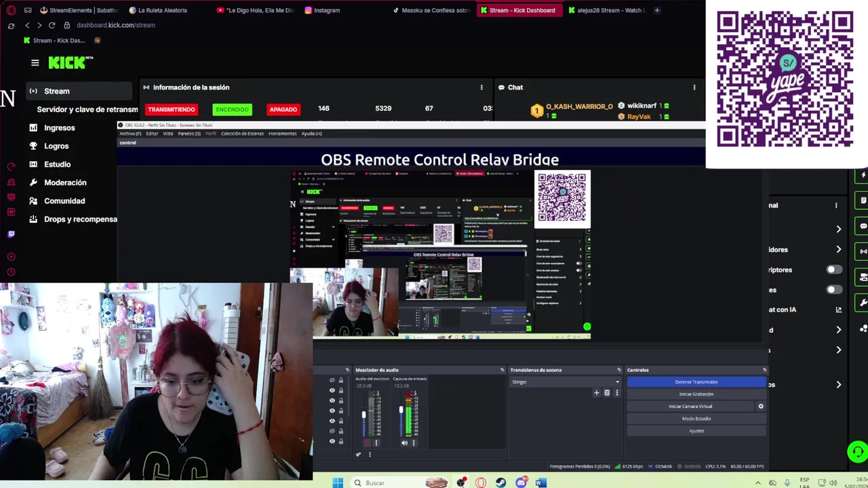
Task: Open Comunidad in the Kick sidebar
Action: [x=64, y=201]
